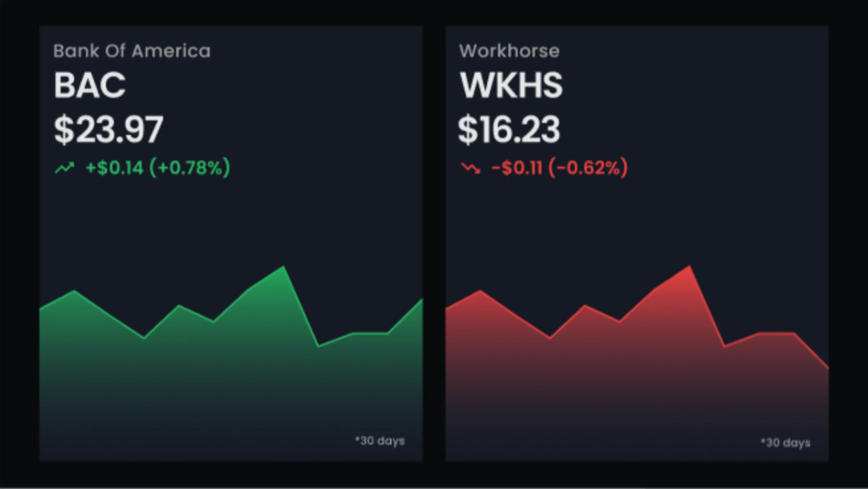Select the +$0.14 (+0.78%) change text
Image resolution: width=868 pixels, height=489 pixels.
pos(158,168)
